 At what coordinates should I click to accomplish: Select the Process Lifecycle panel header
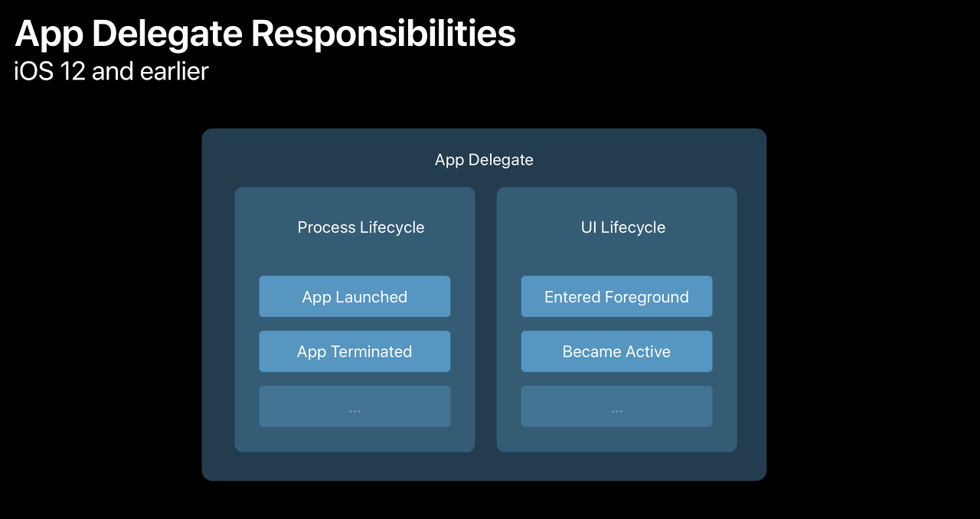[361, 227]
